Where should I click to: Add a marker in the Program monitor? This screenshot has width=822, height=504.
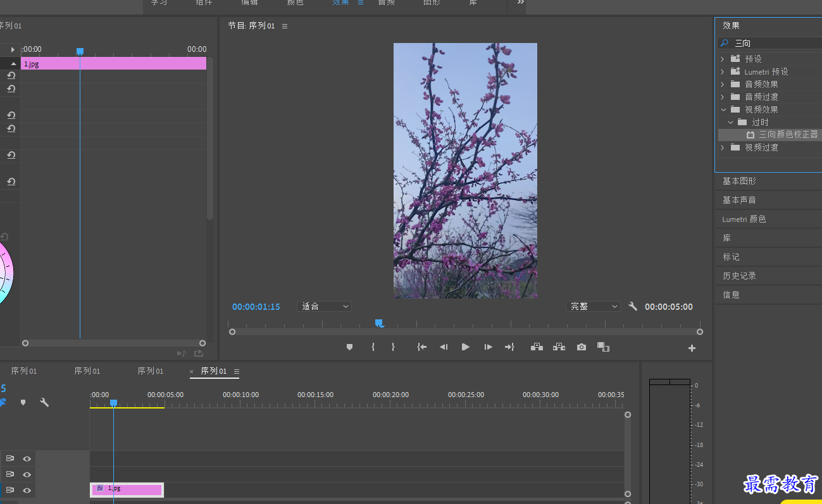349,347
